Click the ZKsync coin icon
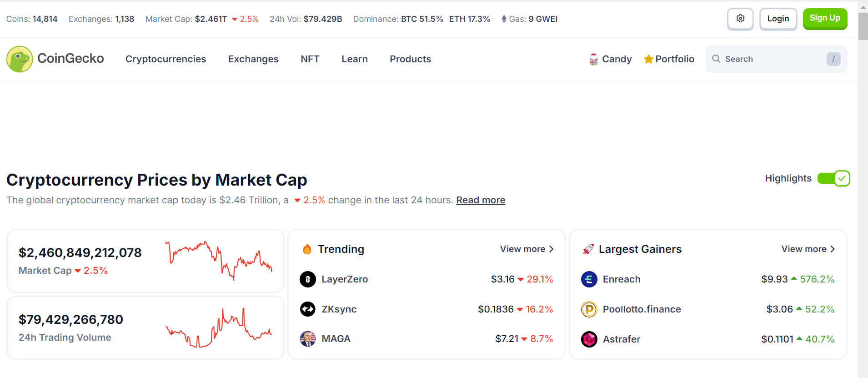 (x=308, y=309)
